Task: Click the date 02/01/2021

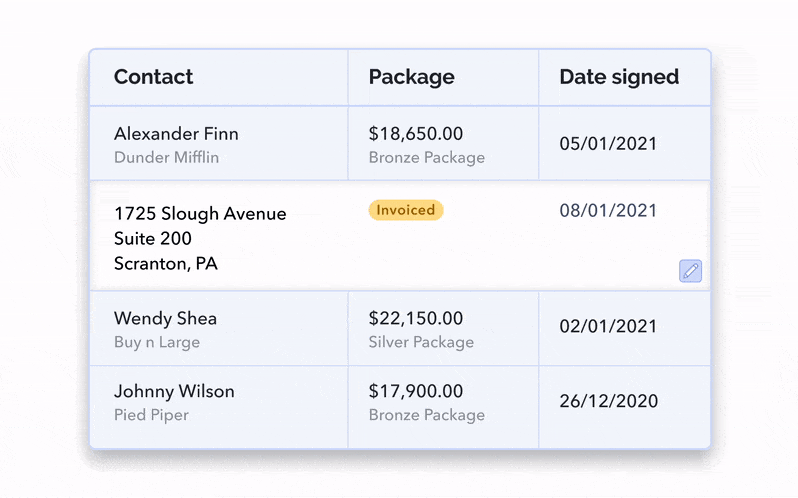Action: 608,327
